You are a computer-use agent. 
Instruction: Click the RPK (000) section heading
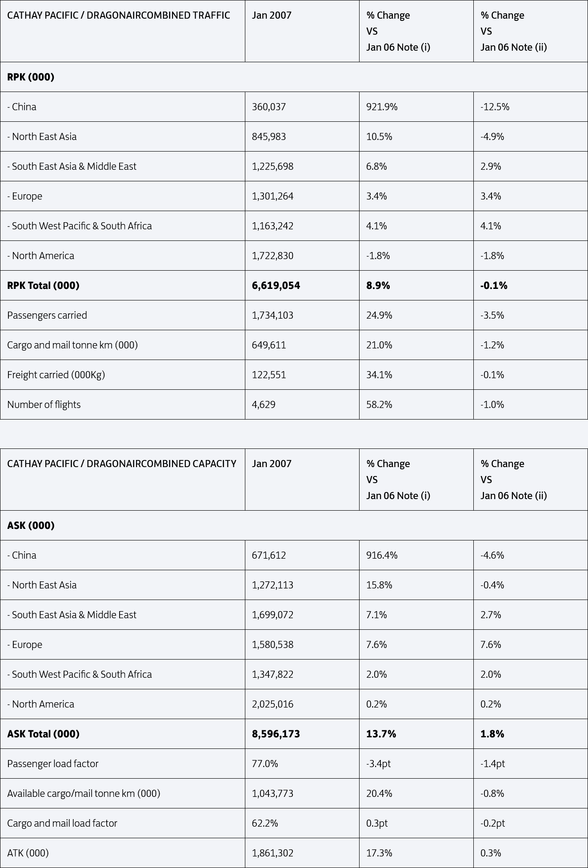pos(31,77)
